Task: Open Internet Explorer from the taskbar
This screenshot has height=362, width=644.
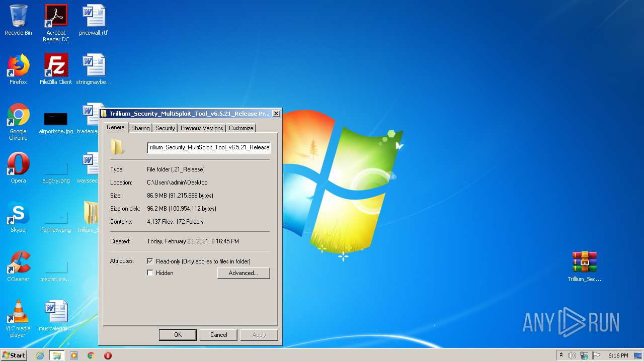Action: click(40, 355)
